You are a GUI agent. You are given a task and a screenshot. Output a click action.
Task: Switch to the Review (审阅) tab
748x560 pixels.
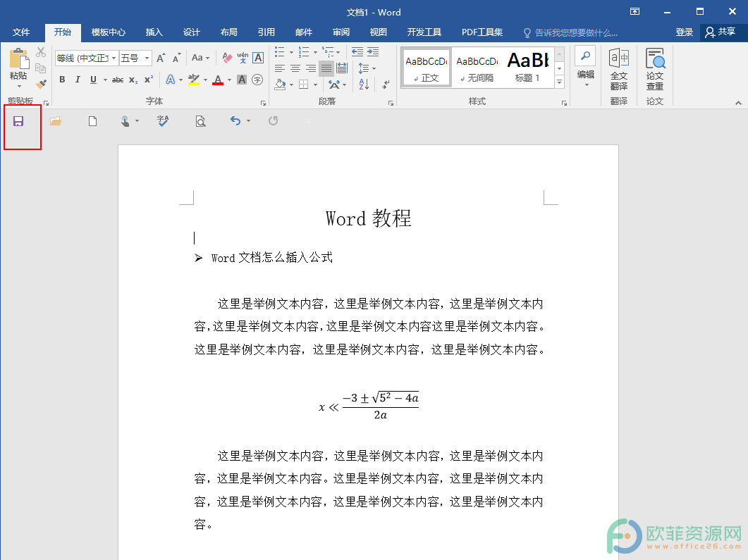[341, 32]
